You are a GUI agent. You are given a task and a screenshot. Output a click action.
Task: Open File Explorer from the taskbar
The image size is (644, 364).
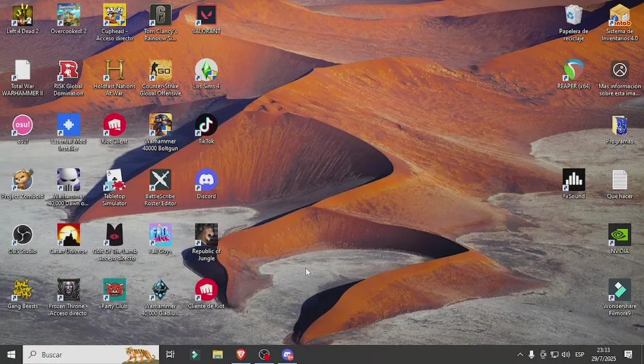coord(218,354)
